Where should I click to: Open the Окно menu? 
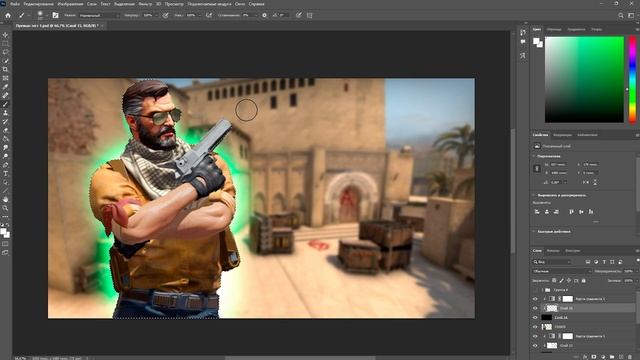[x=240, y=4]
